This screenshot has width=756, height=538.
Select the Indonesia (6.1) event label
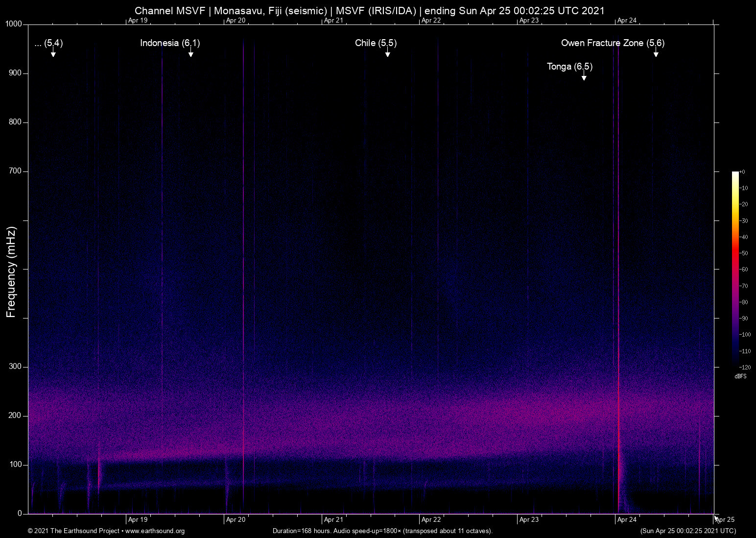click(x=170, y=43)
